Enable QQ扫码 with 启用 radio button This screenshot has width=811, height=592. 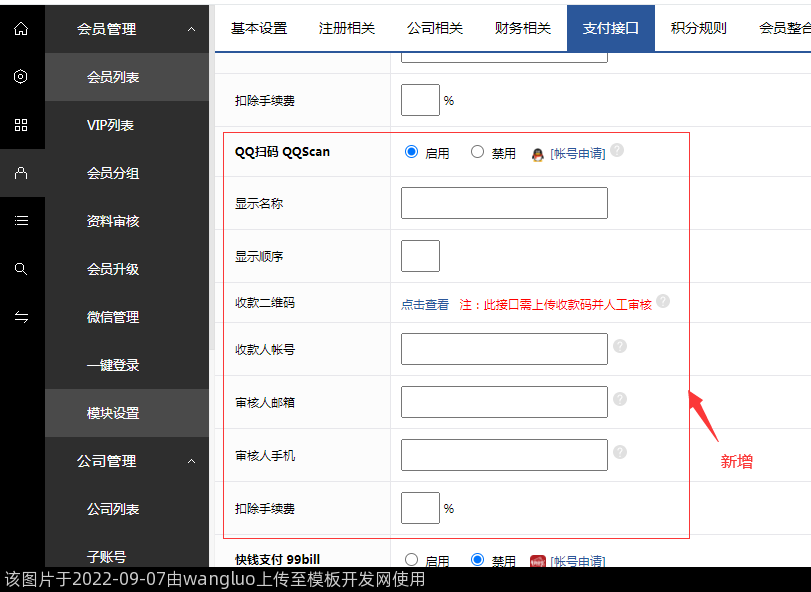tap(411, 152)
